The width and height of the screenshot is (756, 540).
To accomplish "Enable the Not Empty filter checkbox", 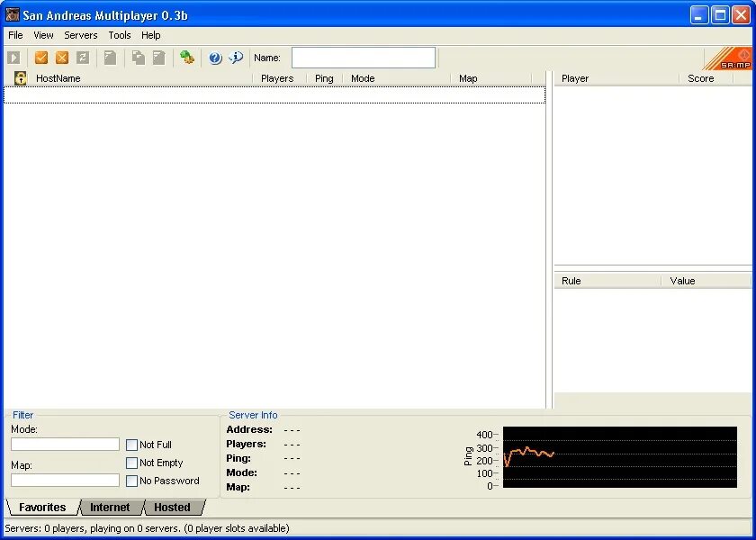I will [131, 463].
